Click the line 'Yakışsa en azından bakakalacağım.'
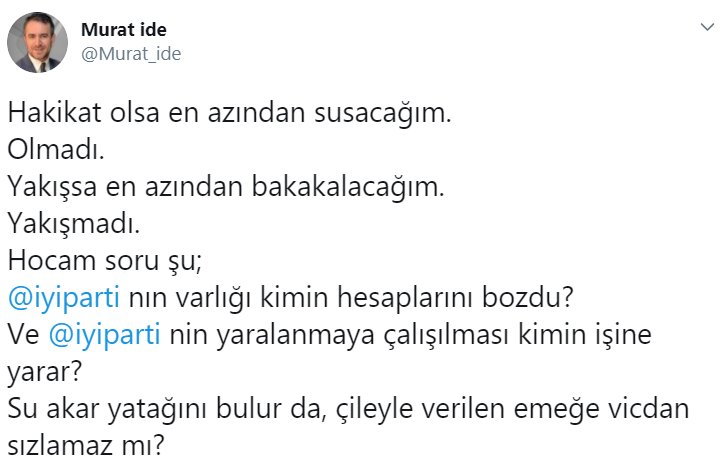724x473 pixels. (226, 187)
